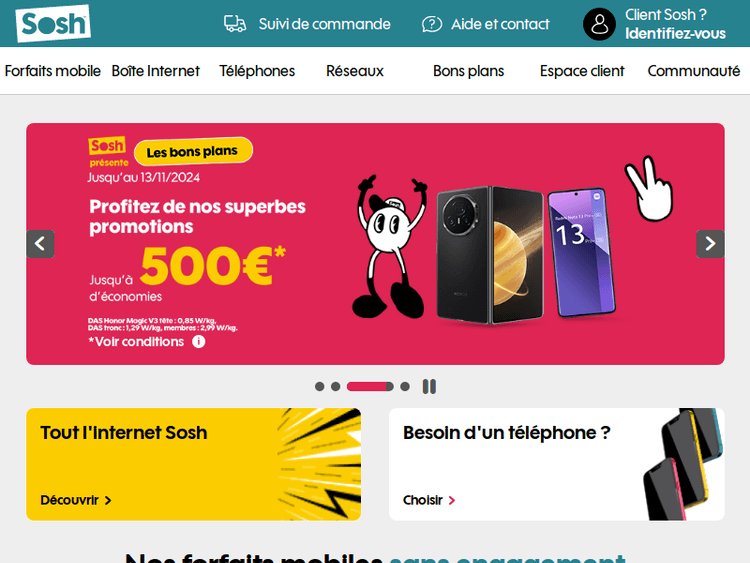750x563 pixels.
Task: Select the first carousel dot
Action: [320, 386]
